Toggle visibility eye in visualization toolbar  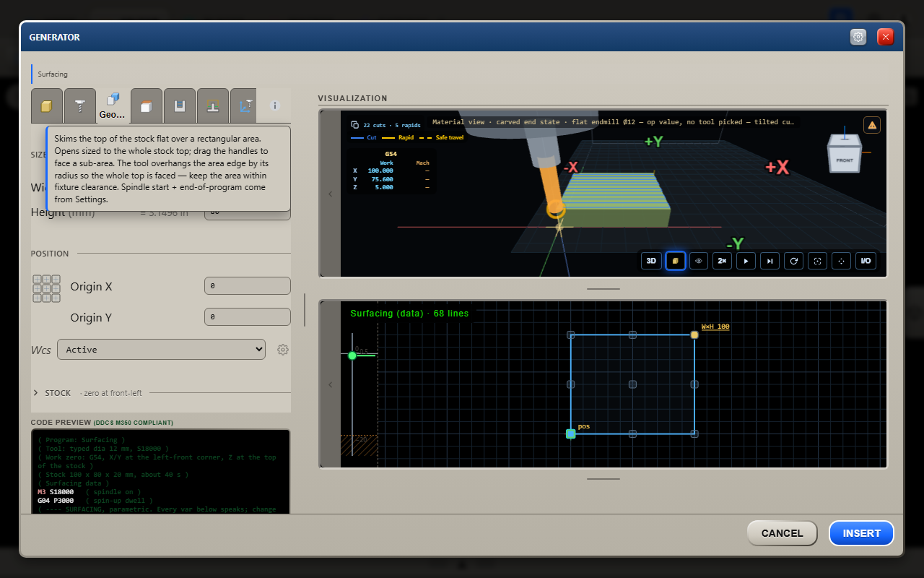698,261
